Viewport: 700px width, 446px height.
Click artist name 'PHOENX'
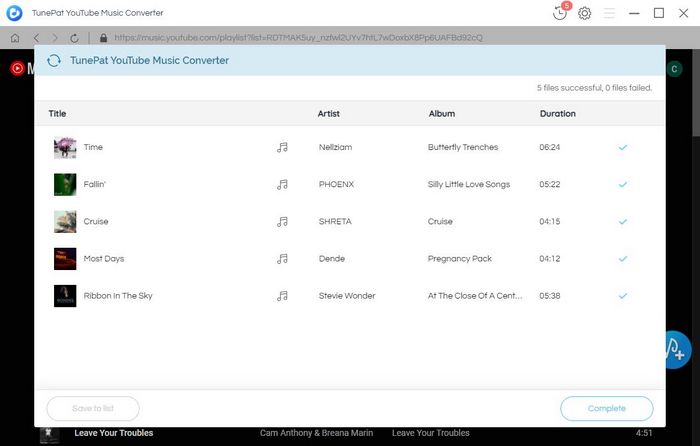336,184
